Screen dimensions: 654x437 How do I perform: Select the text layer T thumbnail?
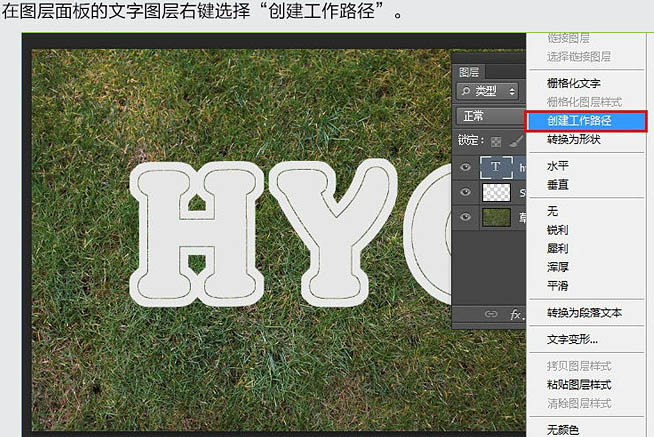tap(496, 167)
